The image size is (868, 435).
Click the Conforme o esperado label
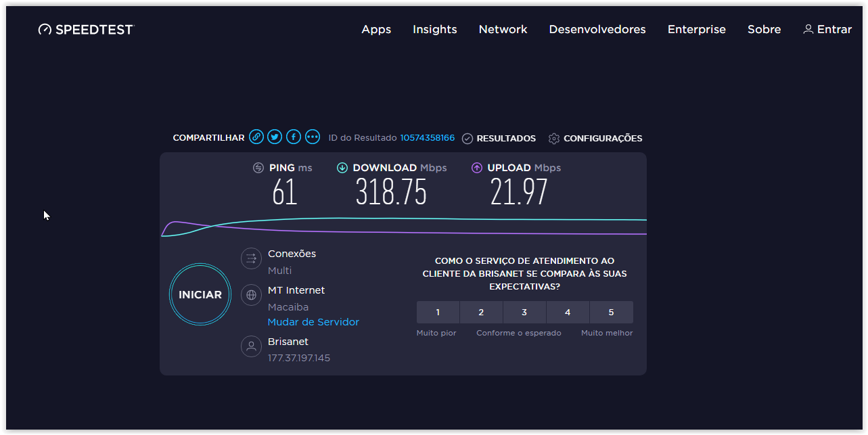click(x=519, y=333)
